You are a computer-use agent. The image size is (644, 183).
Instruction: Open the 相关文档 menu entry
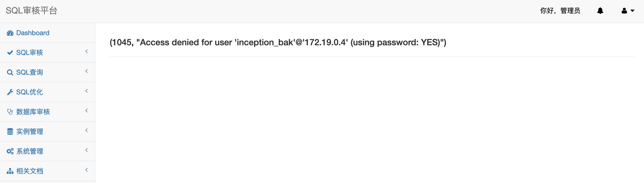[x=30, y=171]
